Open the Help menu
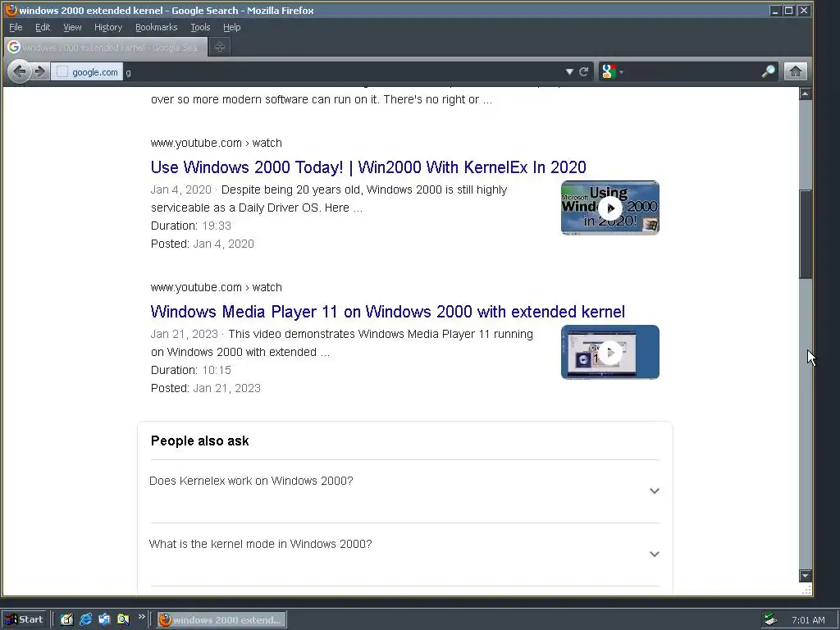This screenshot has height=630, width=840. [x=232, y=27]
